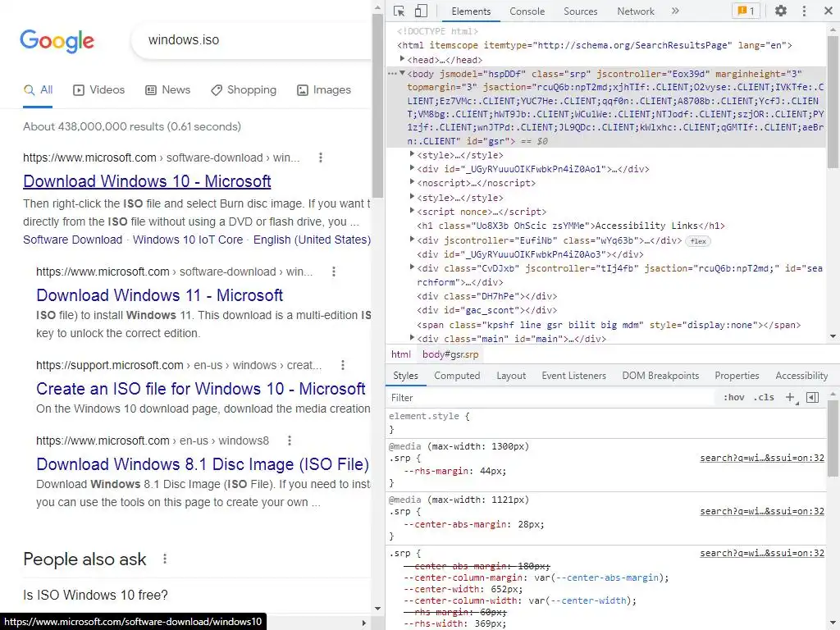Open options for Windows 8.1 Disc Image result
Screen dimensions: 840x630
point(290,441)
